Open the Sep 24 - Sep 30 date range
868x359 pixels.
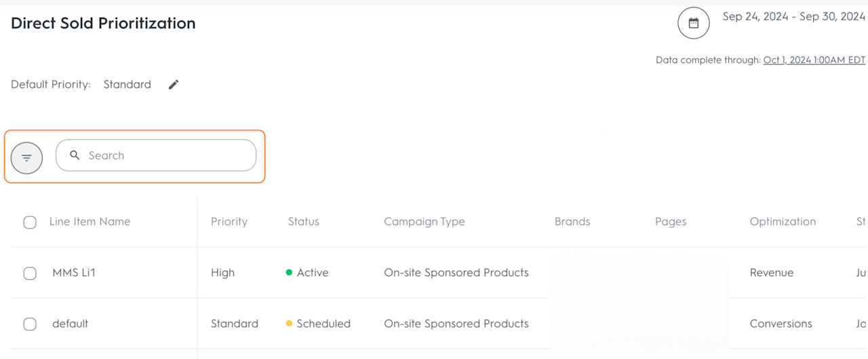click(x=793, y=17)
